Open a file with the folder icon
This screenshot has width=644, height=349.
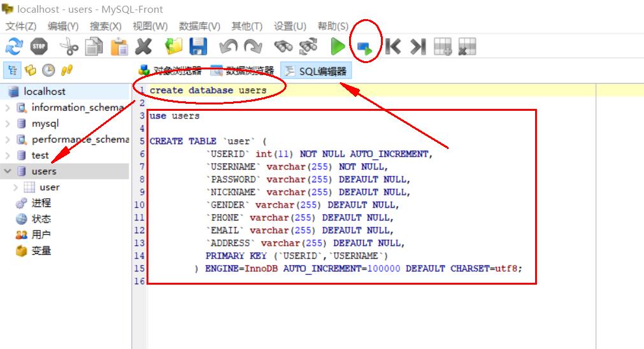click(174, 46)
